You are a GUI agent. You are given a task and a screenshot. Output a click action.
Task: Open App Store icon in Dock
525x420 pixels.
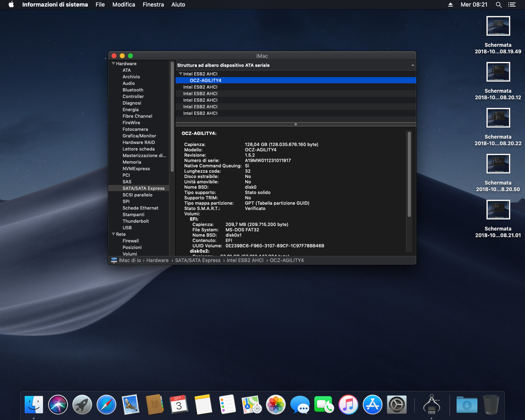tap(372, 405)
